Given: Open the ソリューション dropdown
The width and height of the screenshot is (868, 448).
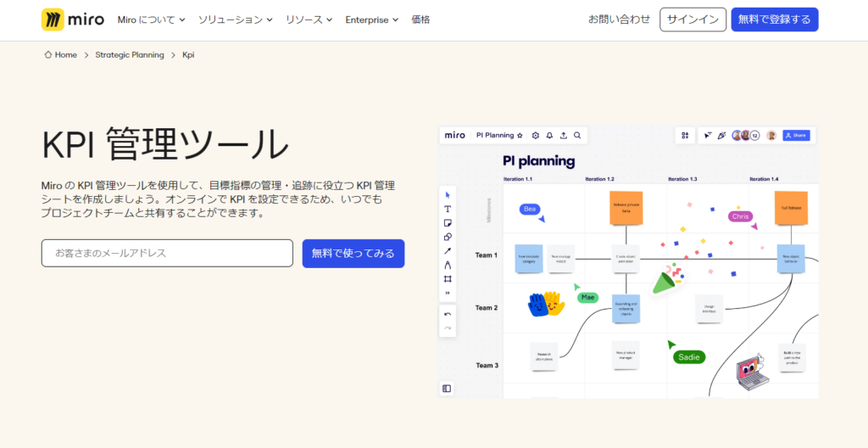Looking at the screenshot, I should tap(235, 20).
